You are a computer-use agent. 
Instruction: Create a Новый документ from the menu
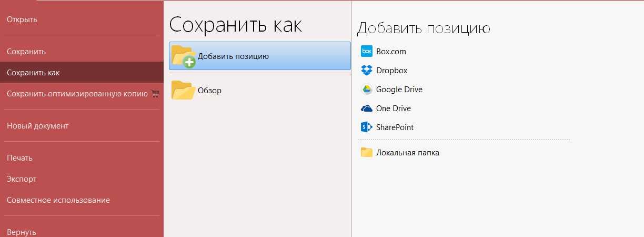[37, 126]
